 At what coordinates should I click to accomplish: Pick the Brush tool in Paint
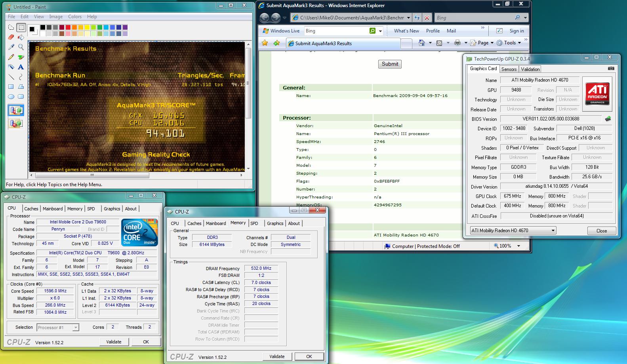point(21,57)
